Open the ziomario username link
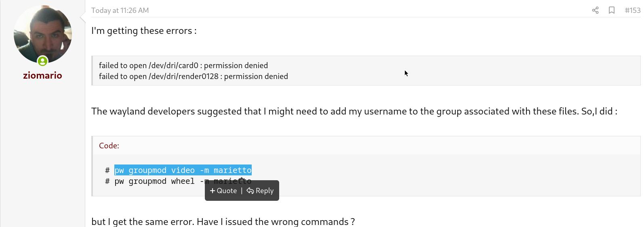The width and height of the screenshot is (644, 227). (x=42, y=75)
